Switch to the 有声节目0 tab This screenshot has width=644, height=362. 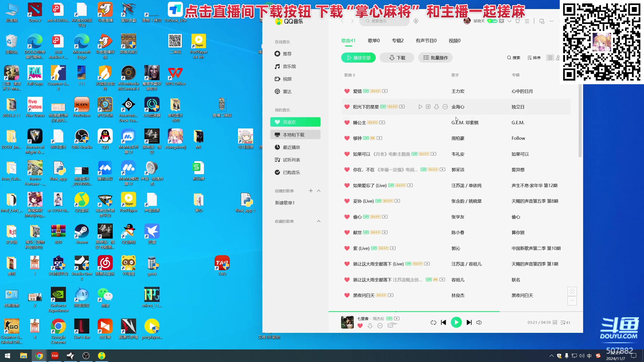coord(426,41)
